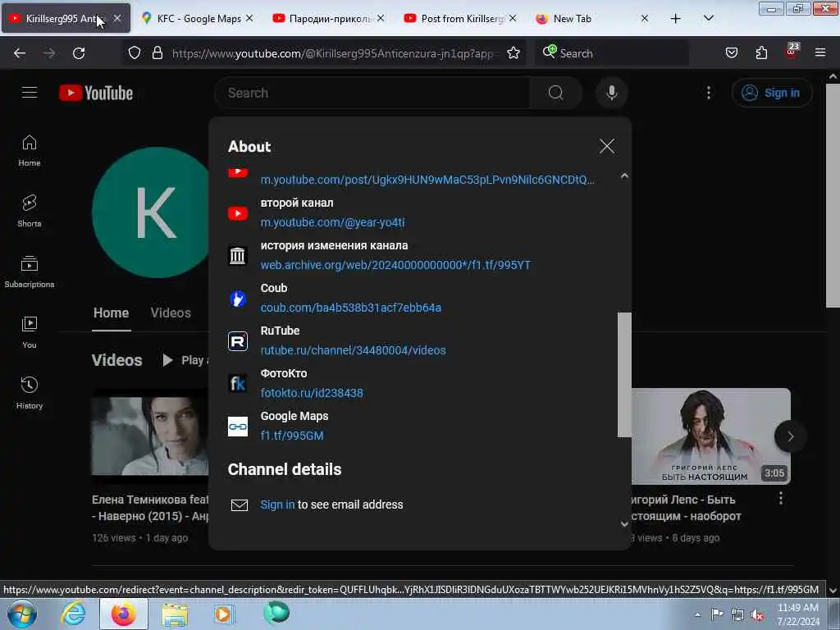Close the New Tab tab
Screen dimensions: 840x630
point(645,18)
